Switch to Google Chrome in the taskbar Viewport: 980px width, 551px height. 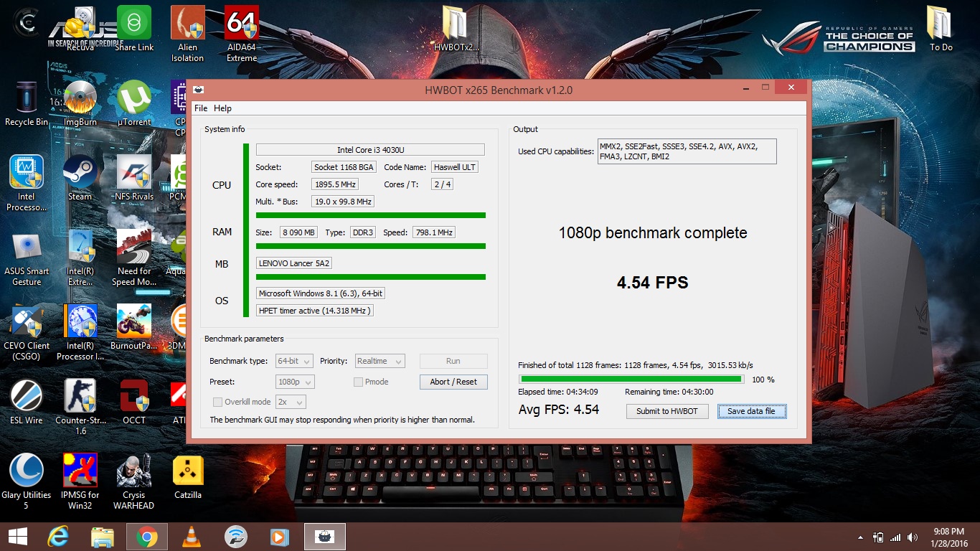(x=147, y=537)
